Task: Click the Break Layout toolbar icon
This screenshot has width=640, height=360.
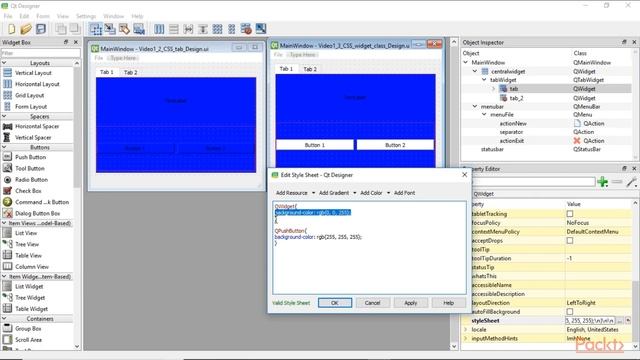Action: (x=246, y=29)
